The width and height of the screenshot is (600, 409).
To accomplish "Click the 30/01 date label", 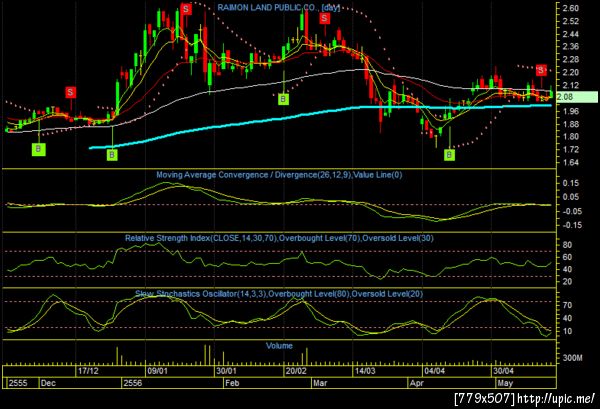I will point(227,371).
